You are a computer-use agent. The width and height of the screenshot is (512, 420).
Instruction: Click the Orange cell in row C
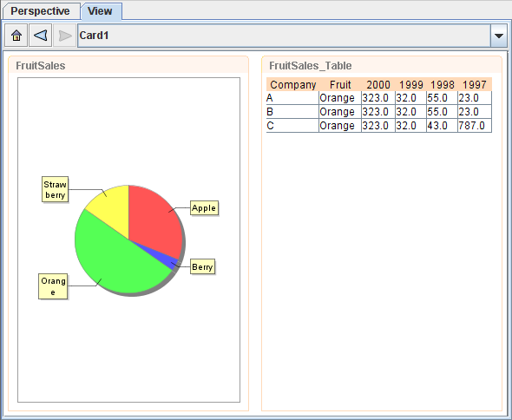click(340, 126)
